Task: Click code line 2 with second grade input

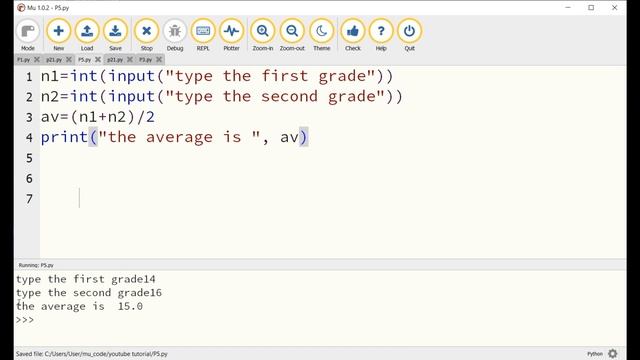Action: pos(222,97)
